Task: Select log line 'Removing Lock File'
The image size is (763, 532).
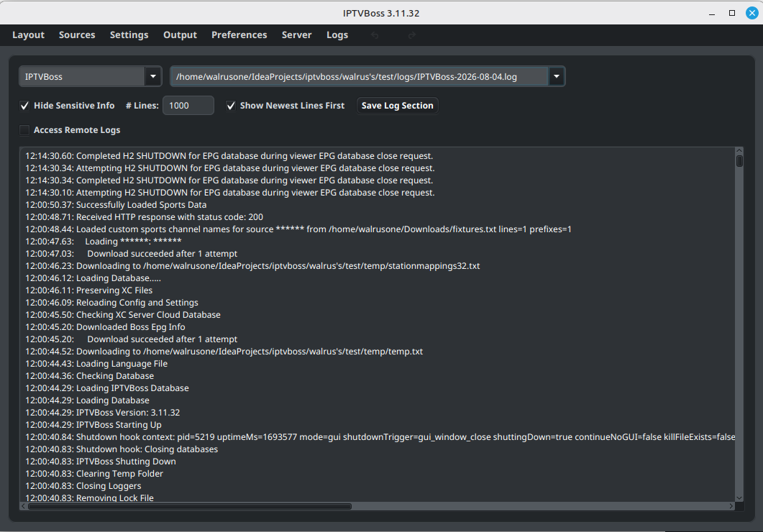Action: point(90,497)
